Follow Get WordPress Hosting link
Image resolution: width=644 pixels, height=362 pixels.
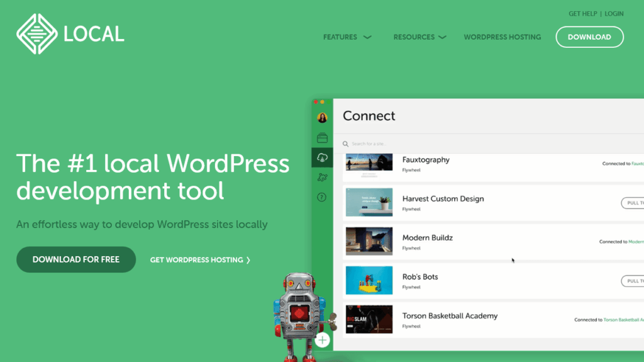tap(200, 260)
